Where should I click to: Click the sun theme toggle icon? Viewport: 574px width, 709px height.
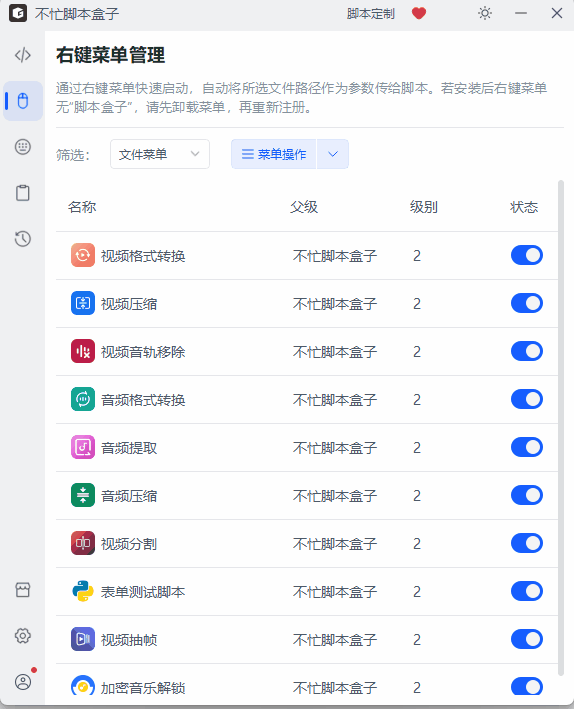(x=485, y=14)
